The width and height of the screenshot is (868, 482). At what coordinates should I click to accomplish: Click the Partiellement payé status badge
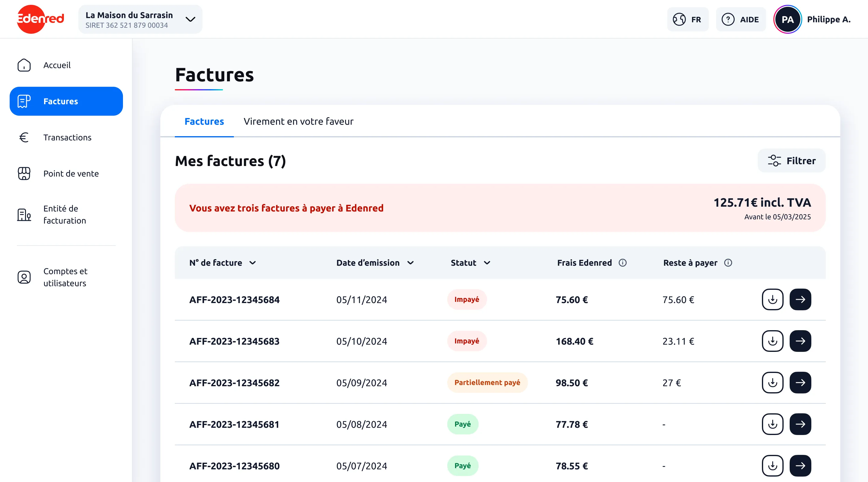pos(487,383)
